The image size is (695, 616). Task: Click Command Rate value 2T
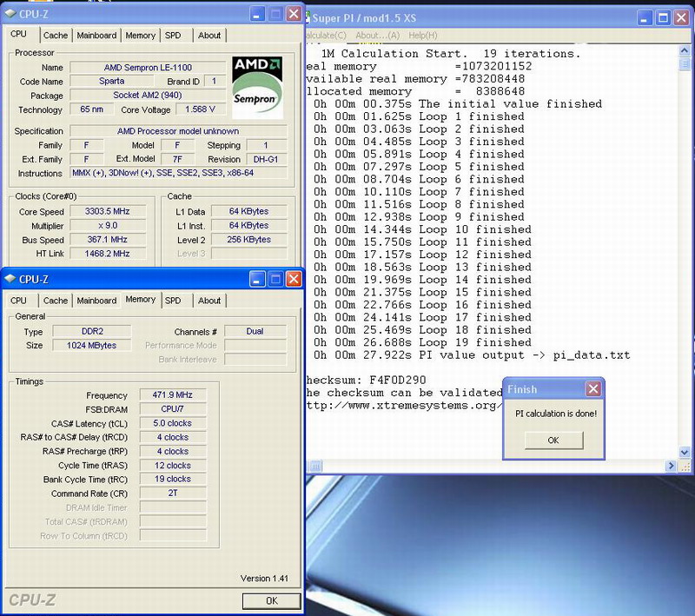(x=172, y=493)
